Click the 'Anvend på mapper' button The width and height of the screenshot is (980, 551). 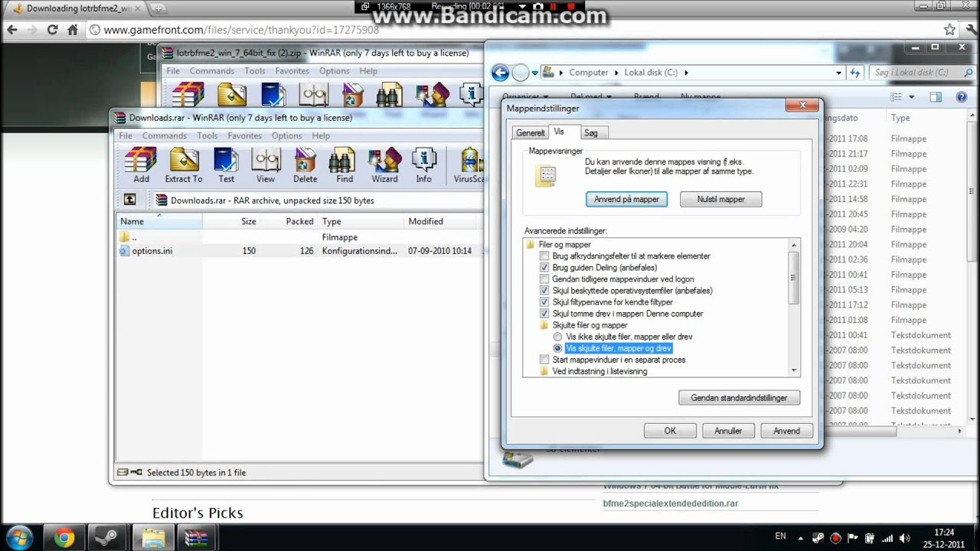point(626,199)
